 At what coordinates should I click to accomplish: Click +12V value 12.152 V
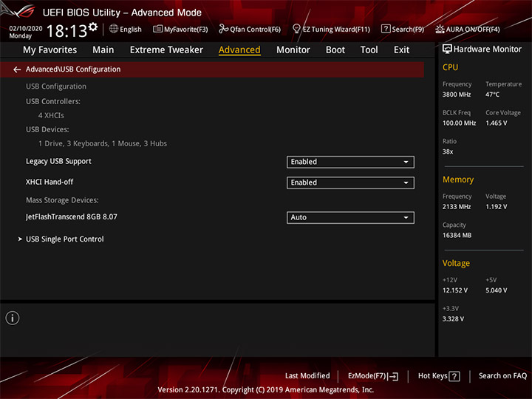[x=455, y=290]
